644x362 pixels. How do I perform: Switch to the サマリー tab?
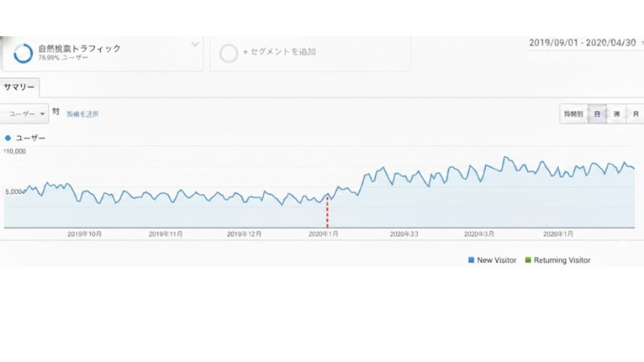(x=19, y=86)
